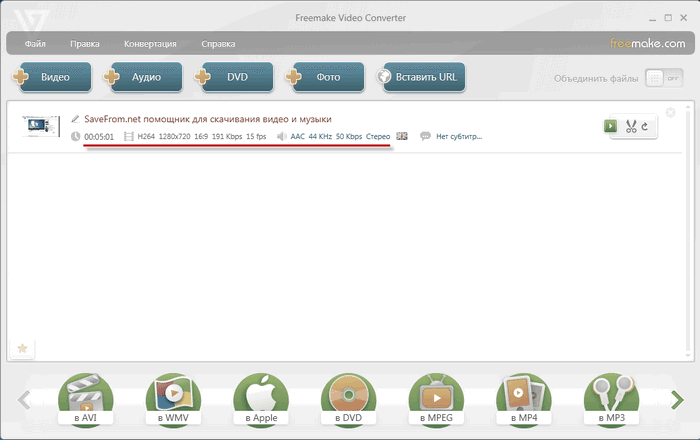This screenshot has height=440, width=700.
Task: Open the scissors cut editor
Action: 631,126
